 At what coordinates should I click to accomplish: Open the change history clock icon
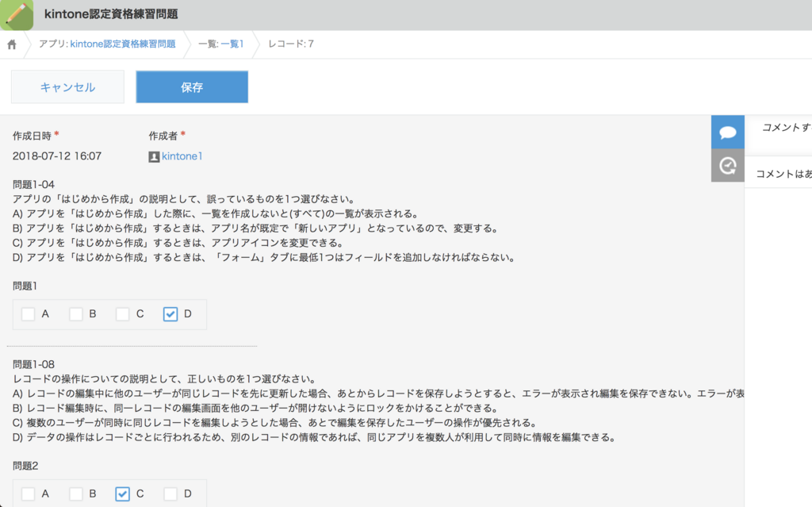click(x=728, y=165)
